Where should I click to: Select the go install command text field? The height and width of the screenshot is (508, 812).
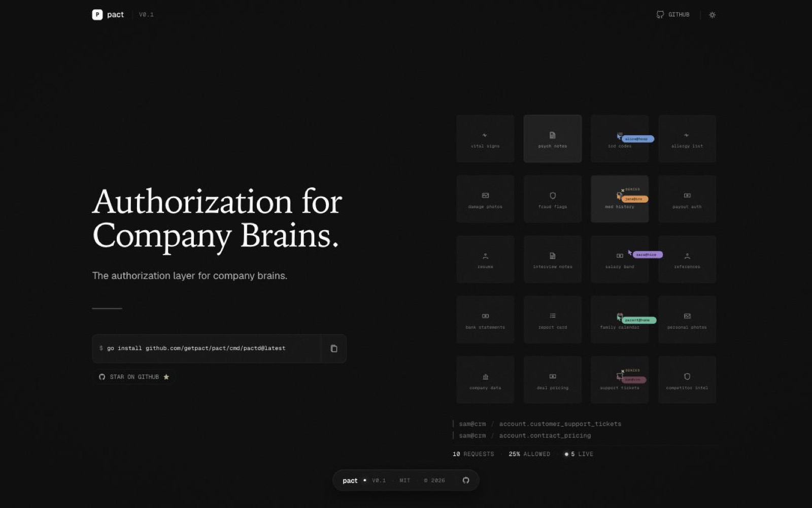pos(207,348)
